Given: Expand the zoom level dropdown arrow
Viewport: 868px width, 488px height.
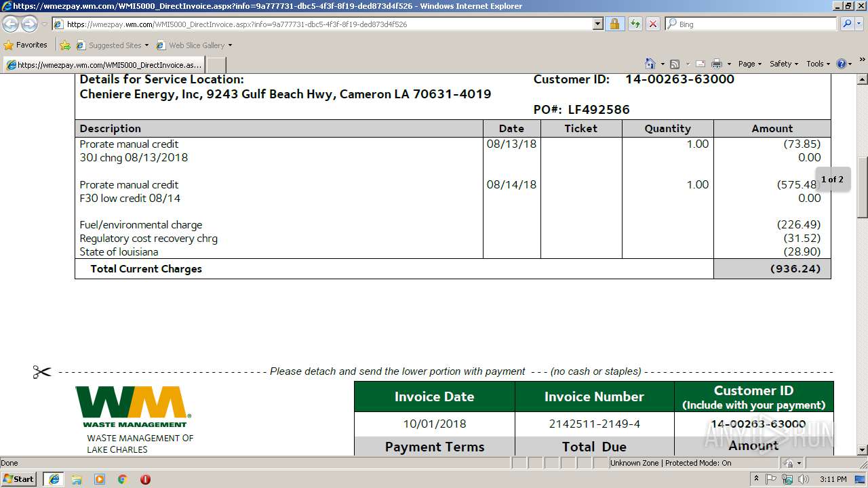Looking at the screenshot, I should tap(799, 463).
